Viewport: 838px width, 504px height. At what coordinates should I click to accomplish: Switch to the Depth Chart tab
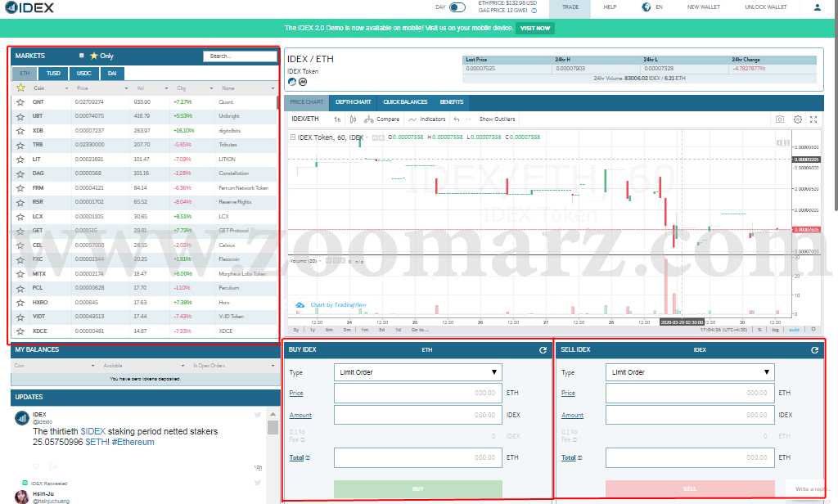tap(354, 102)
